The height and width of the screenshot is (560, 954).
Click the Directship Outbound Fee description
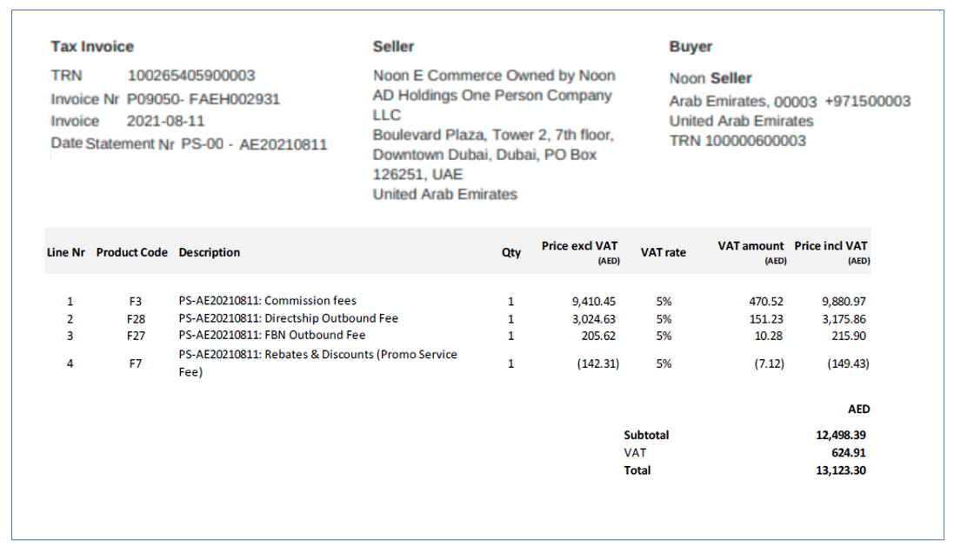(288, 318)
